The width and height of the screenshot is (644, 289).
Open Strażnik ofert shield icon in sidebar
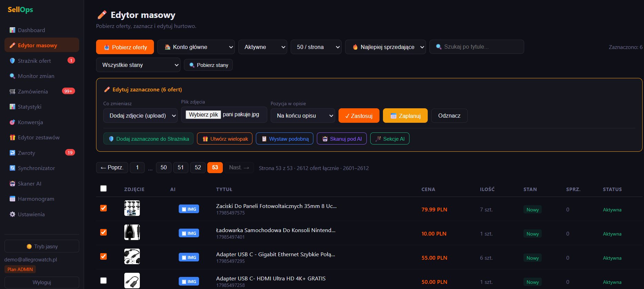coord(12,61)
